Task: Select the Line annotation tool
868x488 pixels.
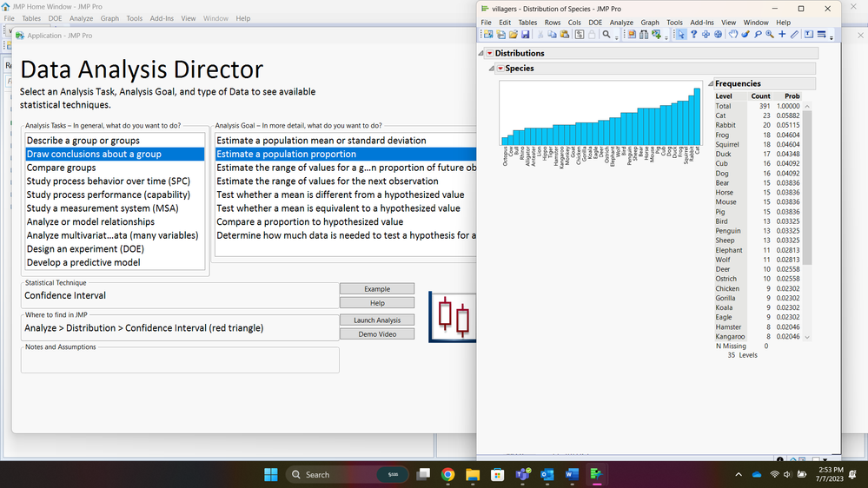Action: (x=794, y=35)
